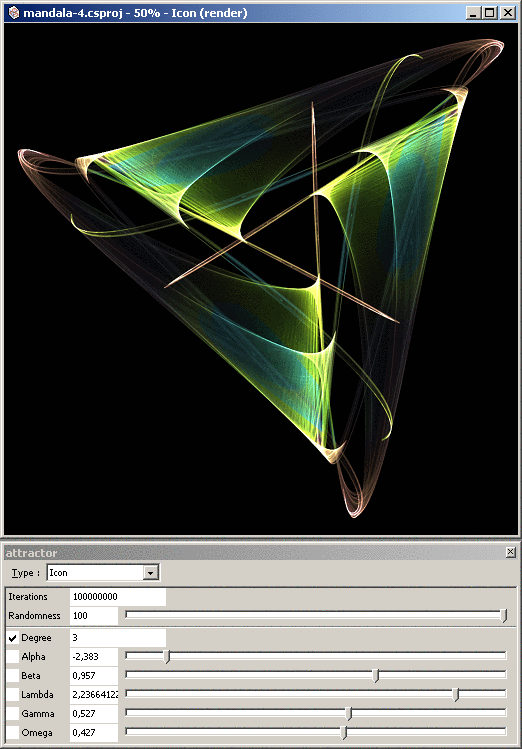Click the Iterations field with 100000000
Screen dimensions: 522x749
coord(118,597)
